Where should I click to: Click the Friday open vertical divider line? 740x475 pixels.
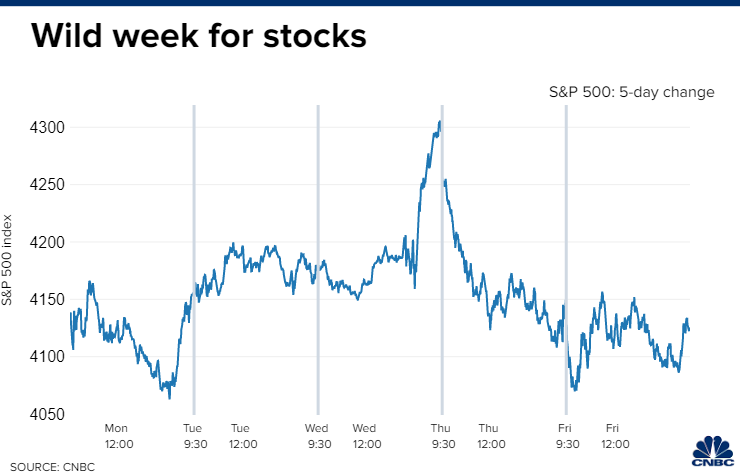tap(566, 250)
